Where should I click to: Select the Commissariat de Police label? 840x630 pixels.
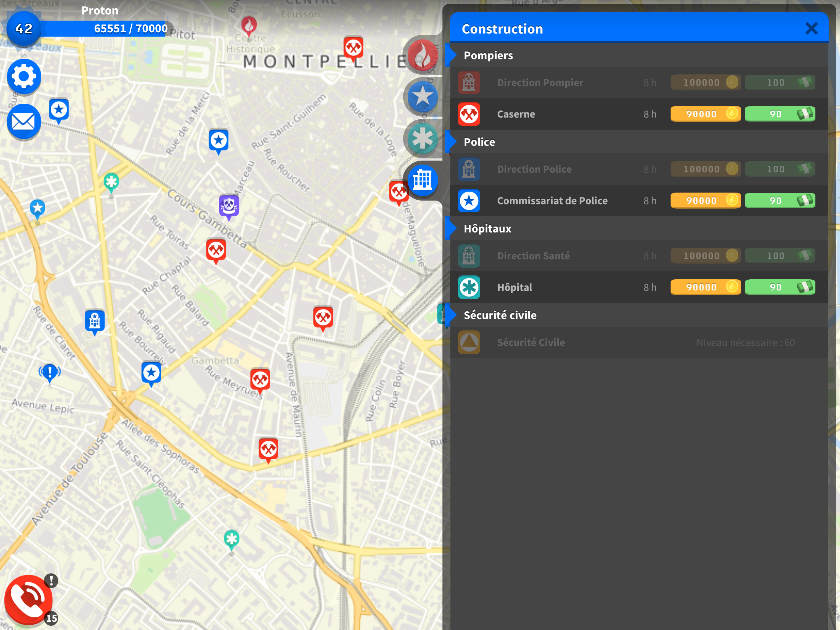click(552, 201)
